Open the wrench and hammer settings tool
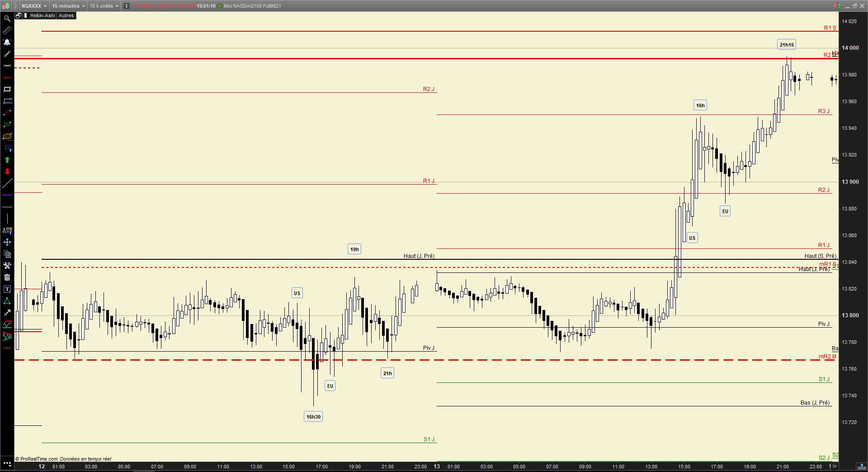868x472 pixels. click(7, 266)
